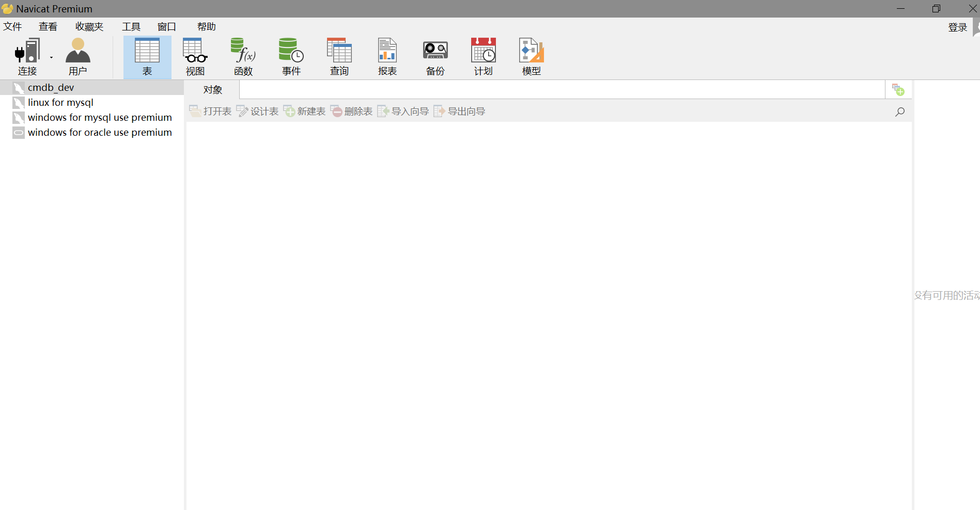Image resolution: width=980 pixels, height=510 pixels.
Task: Open the User (用户) toolbar icon
Action: click(x=78, y=57)
